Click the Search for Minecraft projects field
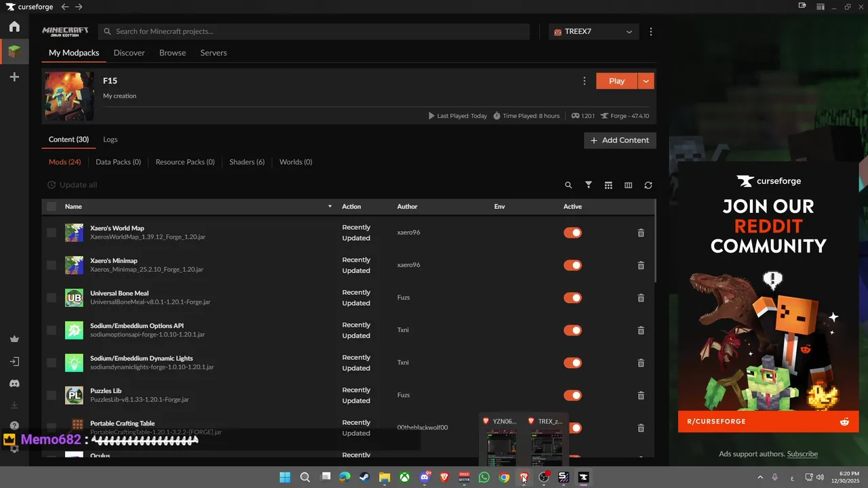Viewport: 868px width, 488px height. click(314, 32)
